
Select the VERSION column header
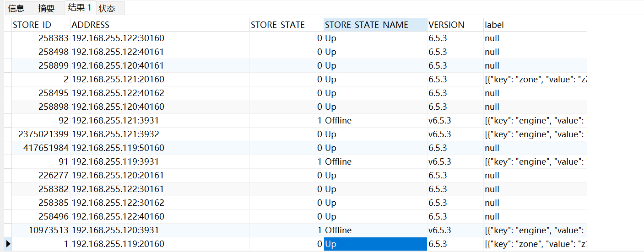pos(446,25)
